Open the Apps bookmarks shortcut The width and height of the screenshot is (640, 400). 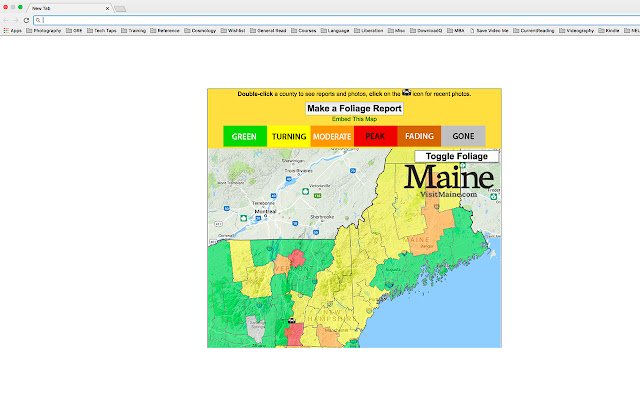pos(12,31)
